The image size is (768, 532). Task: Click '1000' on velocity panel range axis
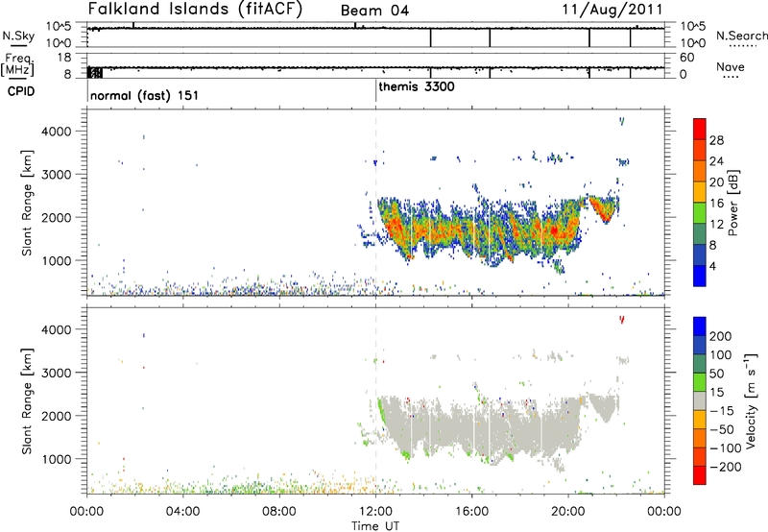point(57,459)
